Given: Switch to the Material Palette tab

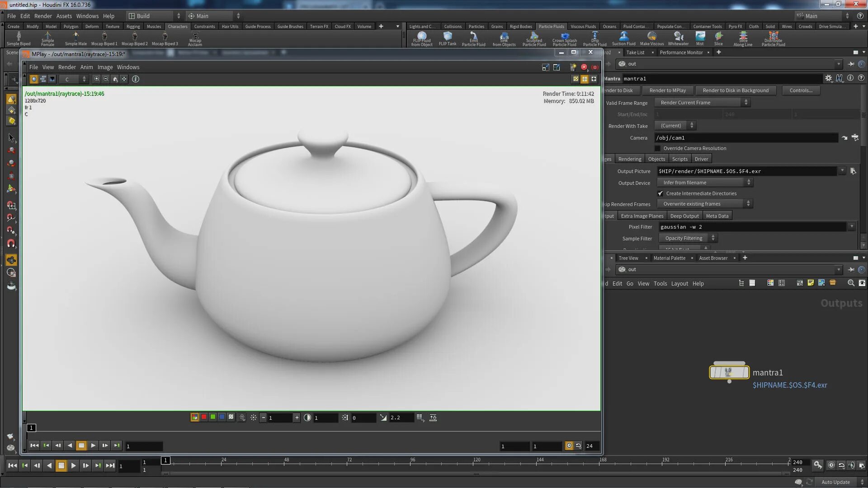Looking at the screenshot, I should pos(669,258).
